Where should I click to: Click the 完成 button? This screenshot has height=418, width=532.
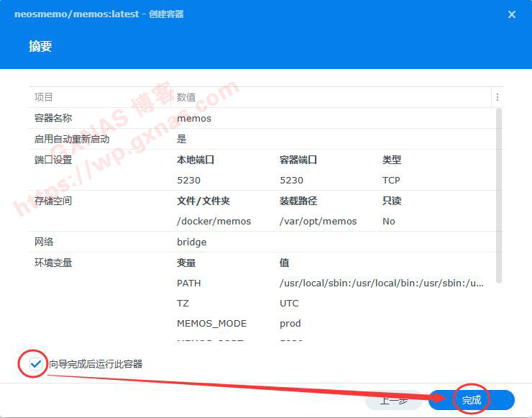tap(472, 400)
